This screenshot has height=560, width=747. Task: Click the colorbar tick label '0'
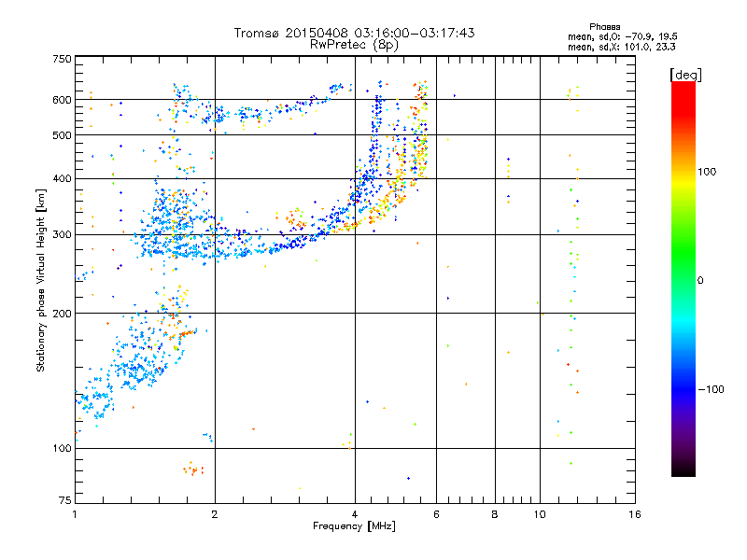[699, 280]
